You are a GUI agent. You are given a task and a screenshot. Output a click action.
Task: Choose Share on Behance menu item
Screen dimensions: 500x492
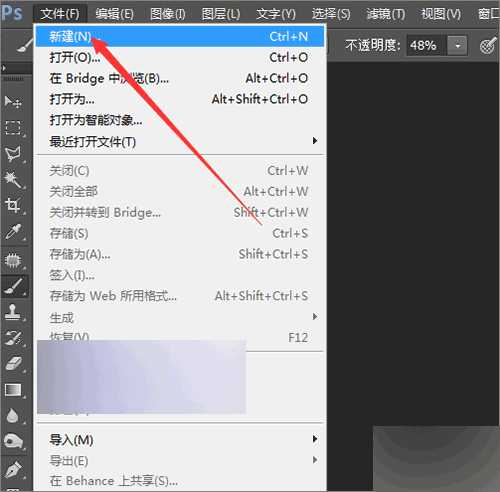click(x=181, y=481)
